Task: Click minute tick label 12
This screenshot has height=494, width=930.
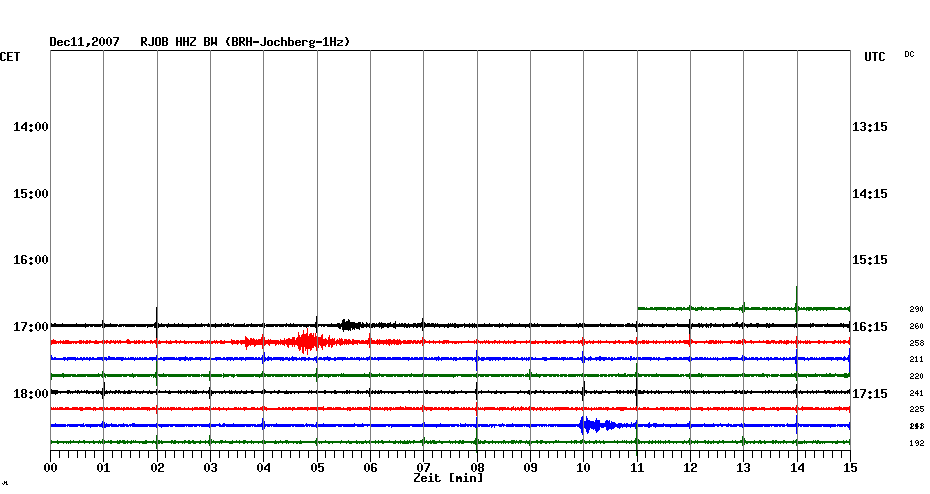Action: click(690, 467)
